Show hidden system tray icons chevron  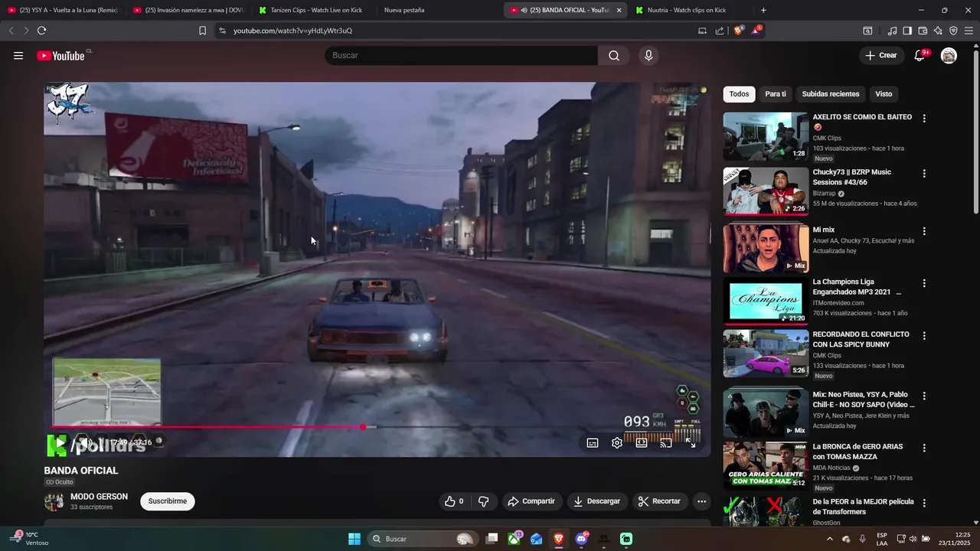click(x=830, y=539)
